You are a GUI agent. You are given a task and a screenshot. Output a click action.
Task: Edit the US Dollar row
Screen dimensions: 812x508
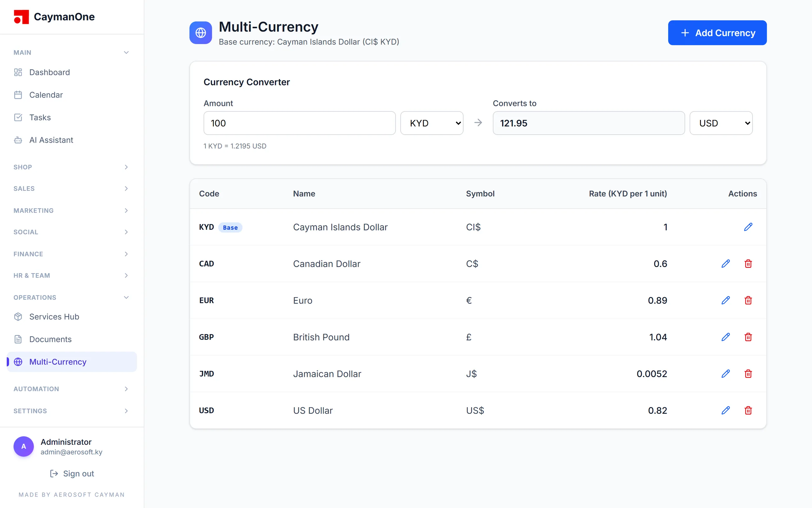tap(725, 410)
